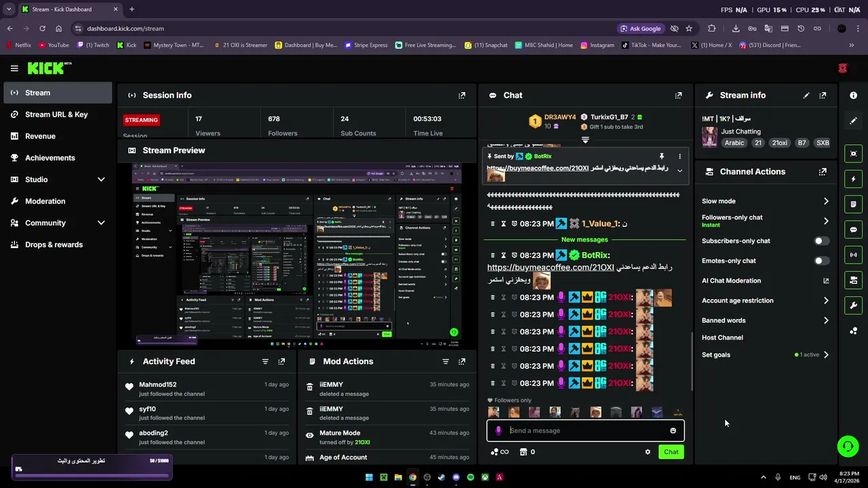Click the green Chat send button
868x488 pixels.
671,452
